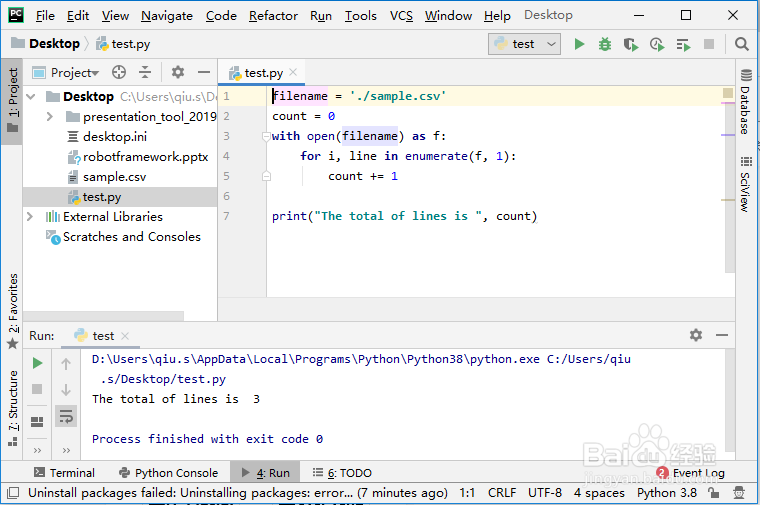Click the 4 spaces indent setting
760x505 pixels.
[x=599, y=493]
